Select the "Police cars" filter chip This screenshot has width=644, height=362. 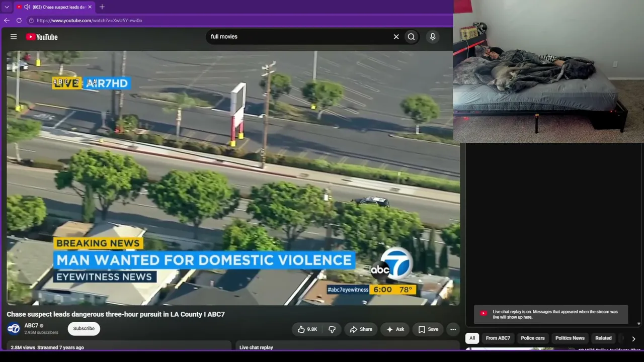pyautogui.click(x=533, y=338)
